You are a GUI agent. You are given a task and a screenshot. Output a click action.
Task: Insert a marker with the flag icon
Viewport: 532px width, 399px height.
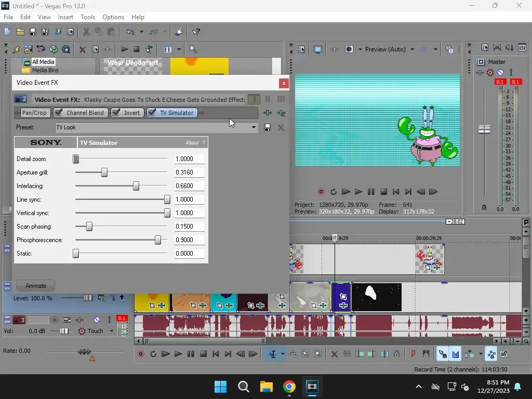pos(413,354)
